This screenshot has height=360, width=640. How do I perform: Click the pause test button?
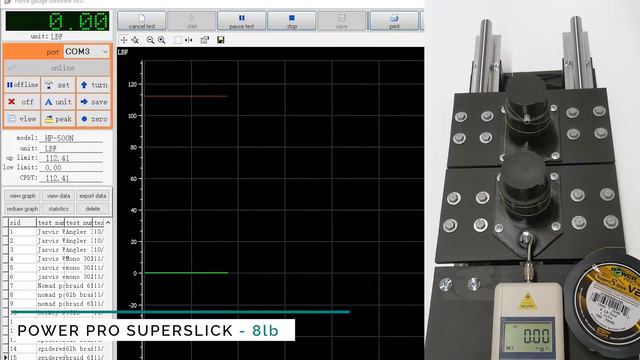242,21
